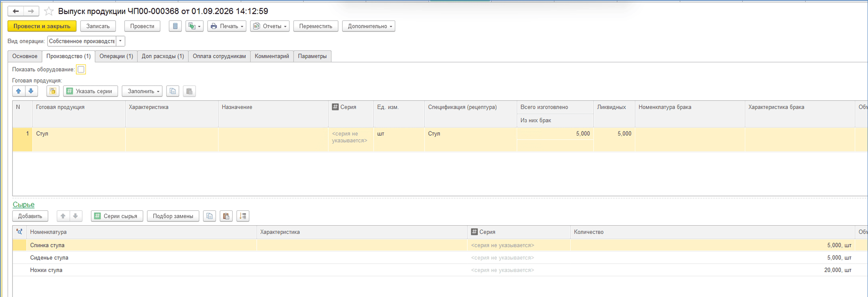
Task: Copy finished product rows to clipboard
Action: (x=172, y=91)
